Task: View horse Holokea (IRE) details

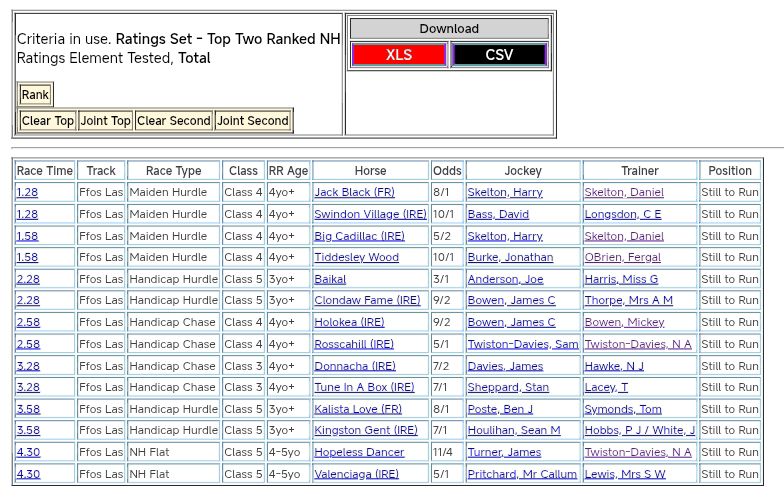Action: [x=349, y=322]
